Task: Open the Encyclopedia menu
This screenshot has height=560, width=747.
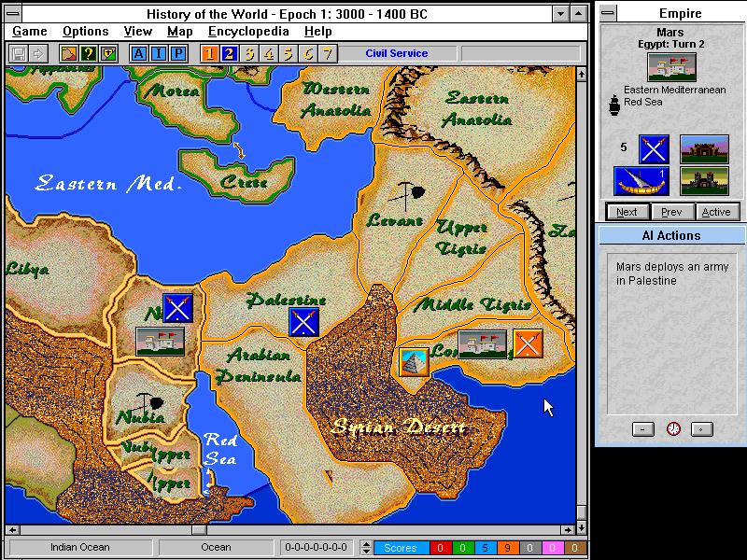Action: [x=248, y=32]
